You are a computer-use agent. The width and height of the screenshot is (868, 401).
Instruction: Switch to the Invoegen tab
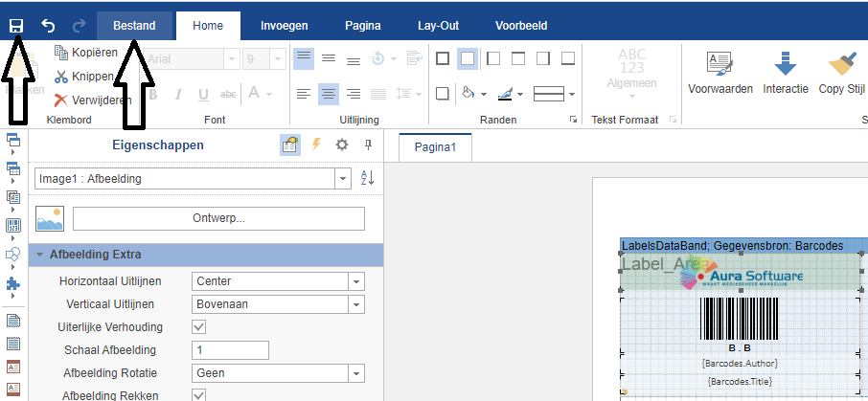pyautogui.click(x=286, y=26)
